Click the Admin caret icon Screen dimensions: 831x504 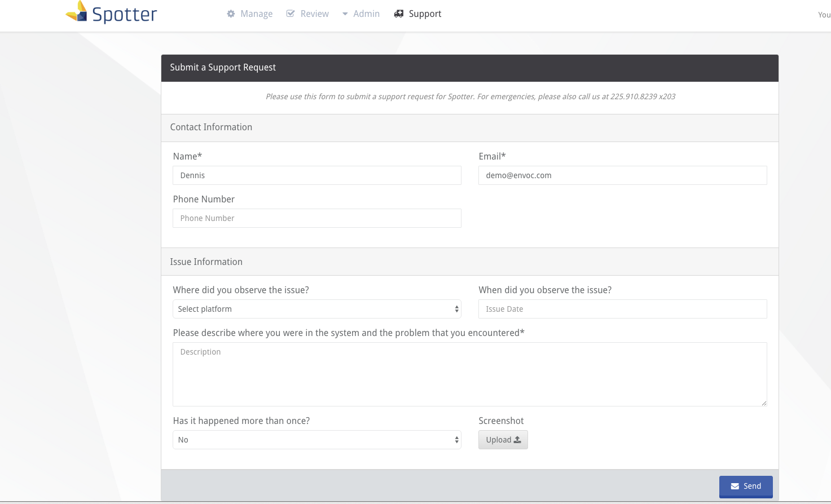(345, 14)
